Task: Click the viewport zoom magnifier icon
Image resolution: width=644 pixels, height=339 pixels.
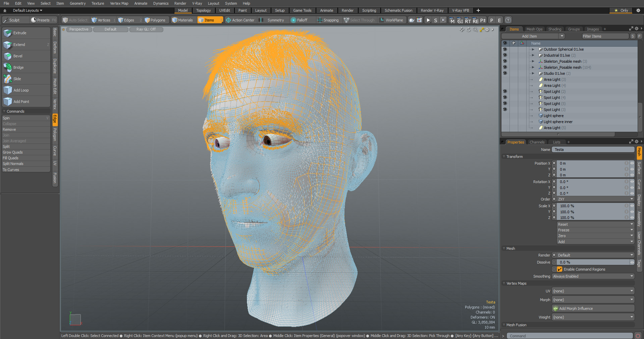Action: (475, 30)
